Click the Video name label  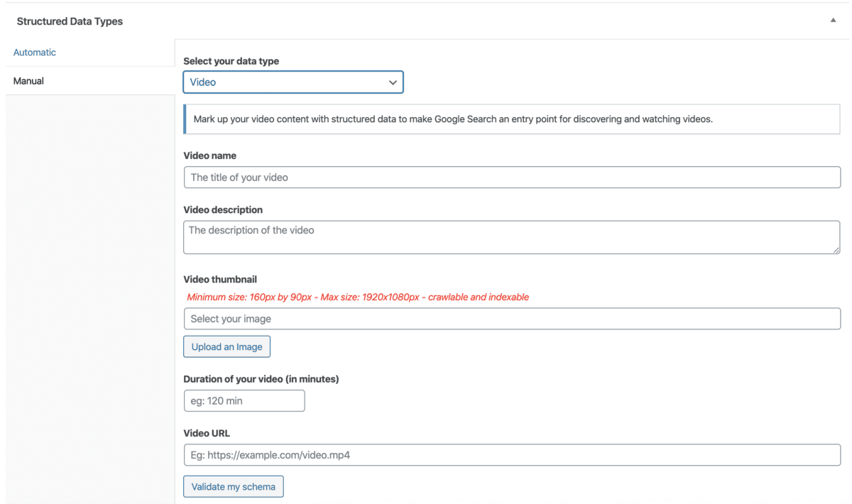(x=210, y=155)
